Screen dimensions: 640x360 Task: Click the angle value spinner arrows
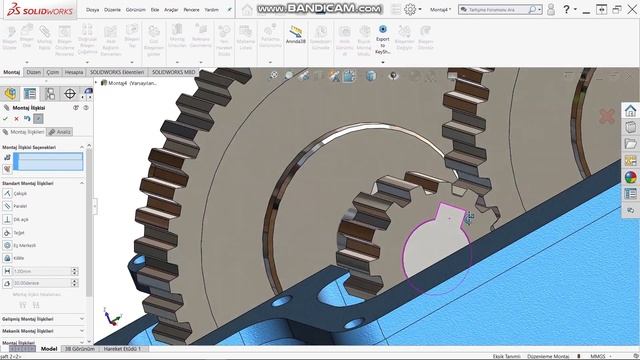74,283
